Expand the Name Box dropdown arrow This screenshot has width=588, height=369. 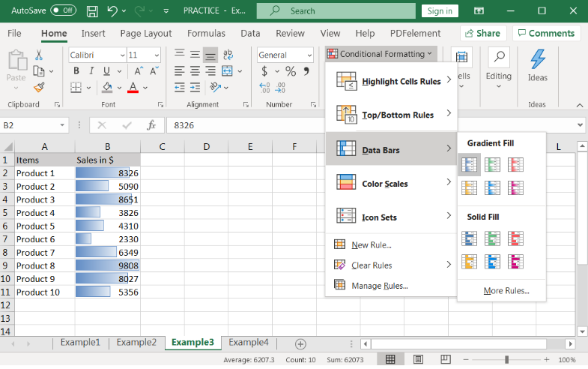pyautogui.click(x=62, y=125)
